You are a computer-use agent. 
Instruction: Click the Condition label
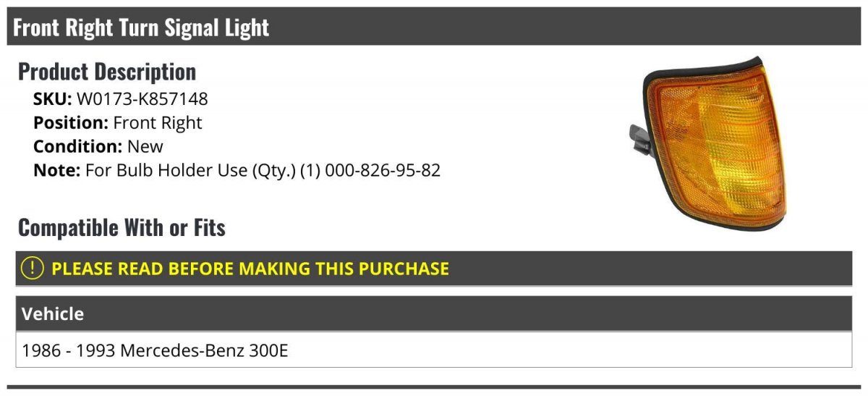click(77, 146)
